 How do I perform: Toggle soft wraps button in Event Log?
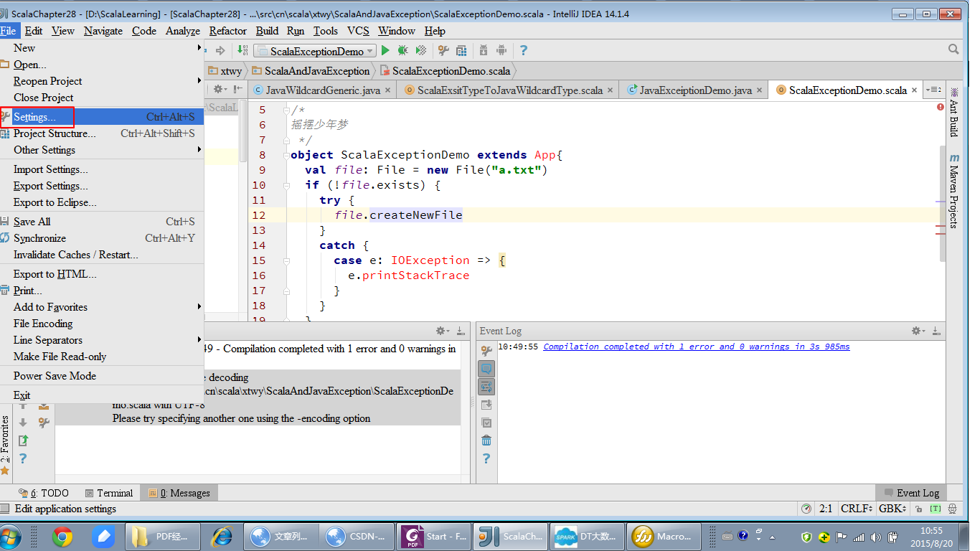click(486, 387)
